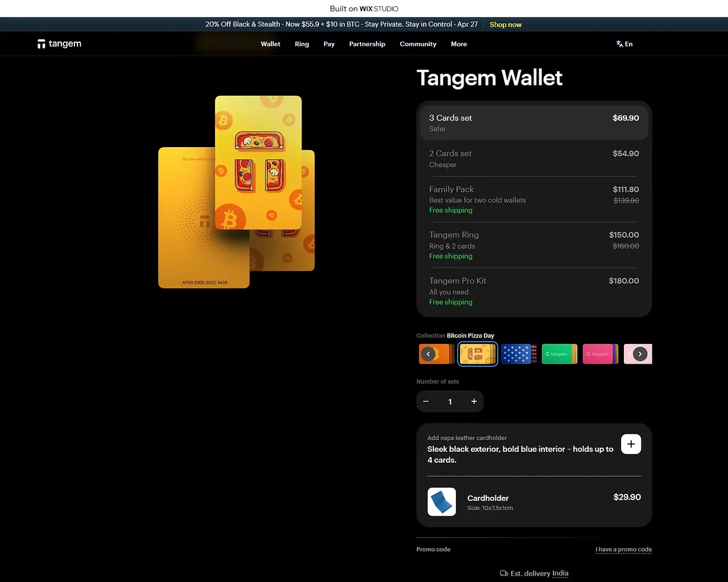Click the delivery truck icon
Viewport: 728px width, 582px height.
(504, 573)
